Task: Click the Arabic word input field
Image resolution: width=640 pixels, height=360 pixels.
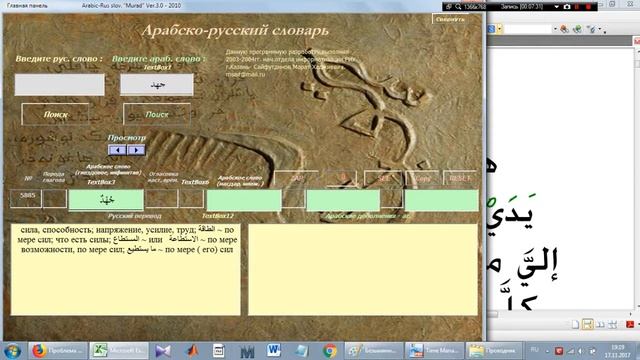Action: 157,84
